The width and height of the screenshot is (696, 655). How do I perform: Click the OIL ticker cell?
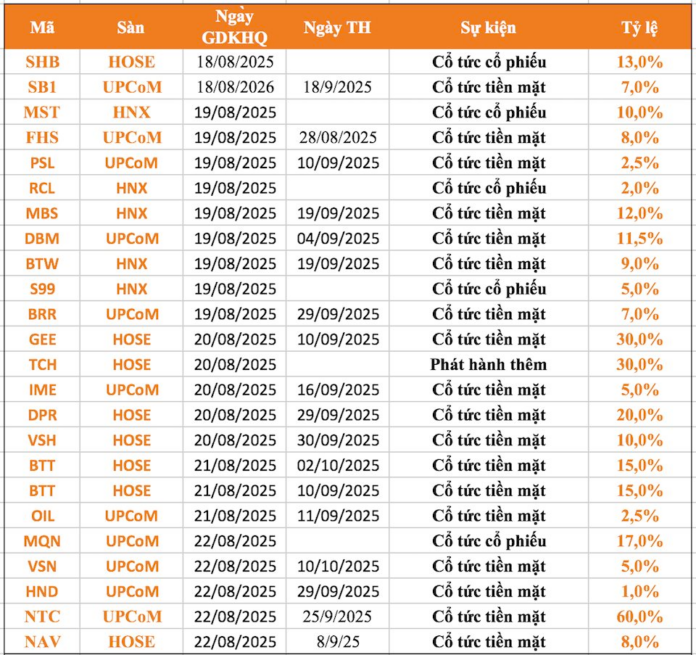42,516
